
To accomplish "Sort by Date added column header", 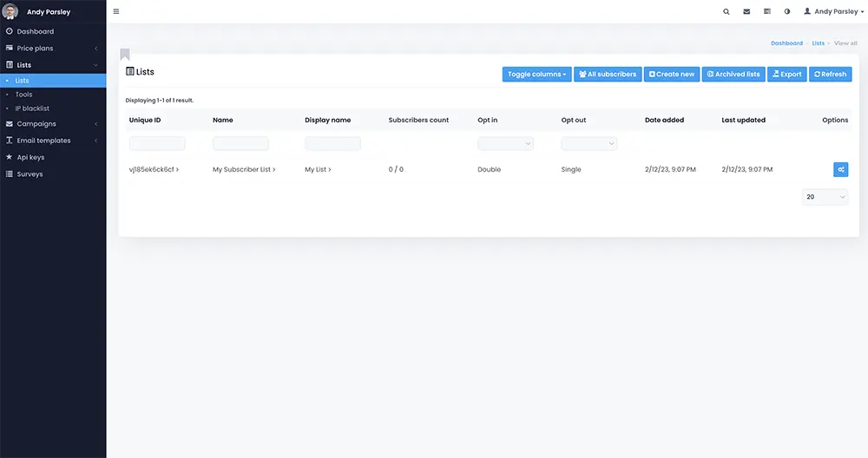I will [x=664, y=120].
